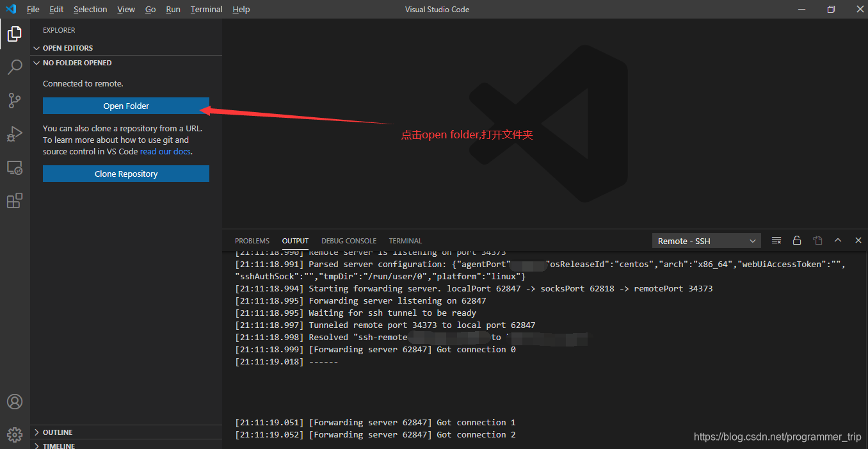This screenshot has height=449, width=868.
Task: Open the Terminal menu
Action: tap(206, 10)
